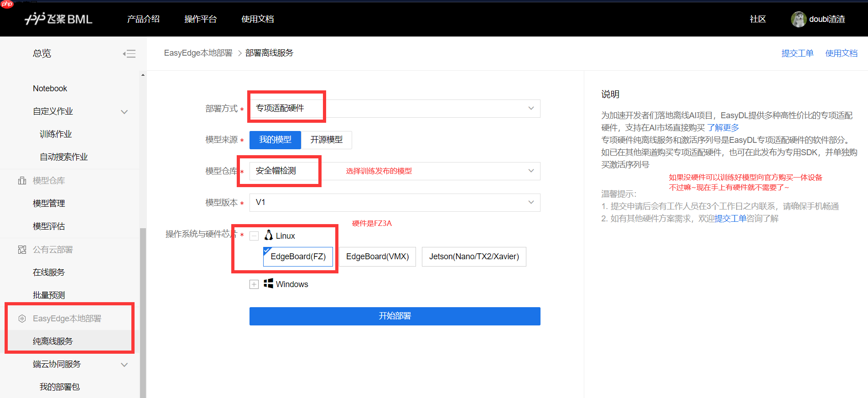Open Notebook in the sidebar
The image size is (868, 398).
click(x=50, y=89)
